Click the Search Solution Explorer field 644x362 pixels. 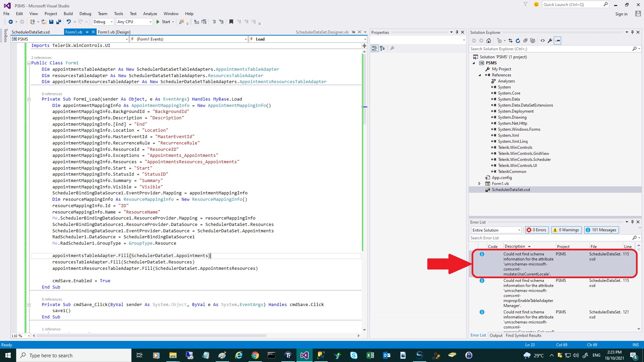click(x=550, y=49)
